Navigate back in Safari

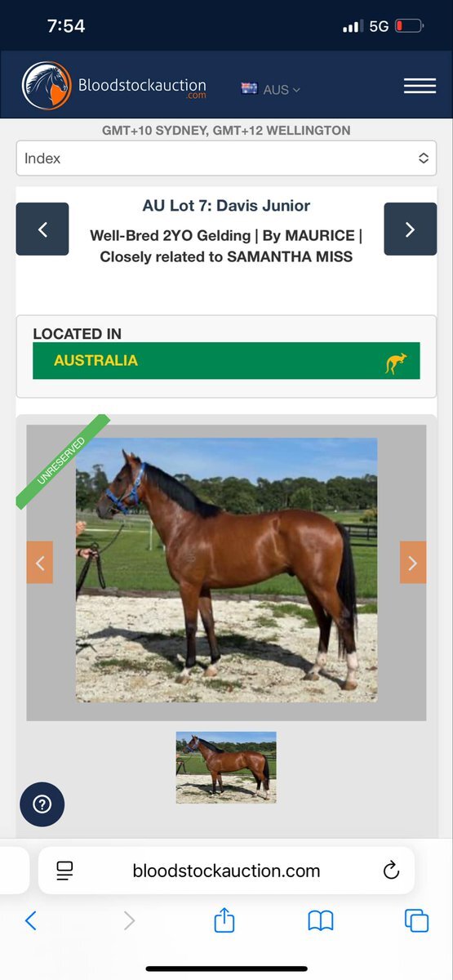[x=30, y=921]
